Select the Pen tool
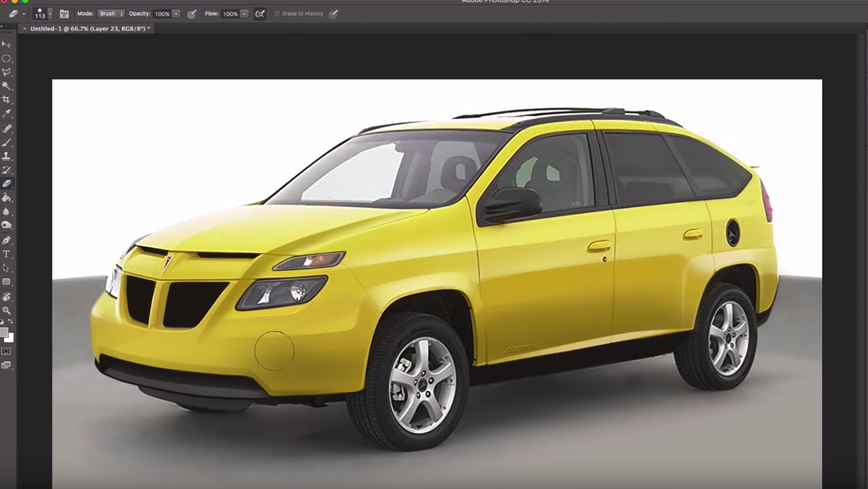The width and height of the screenshot is (868, 489). 6,240
